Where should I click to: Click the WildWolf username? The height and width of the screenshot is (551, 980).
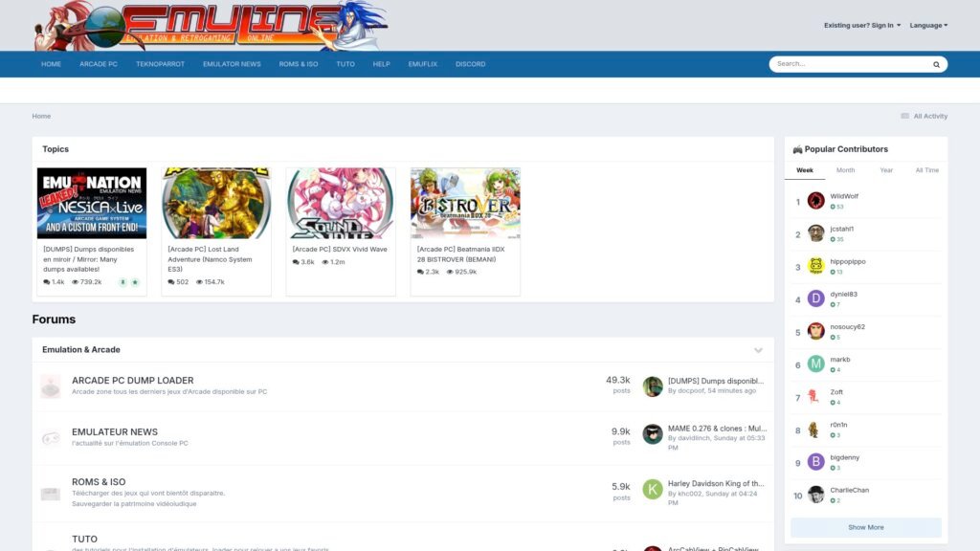coord(844,196)
